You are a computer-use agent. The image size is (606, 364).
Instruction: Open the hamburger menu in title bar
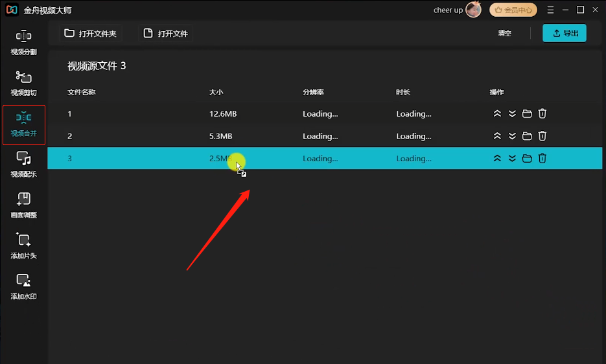(550, 10)
